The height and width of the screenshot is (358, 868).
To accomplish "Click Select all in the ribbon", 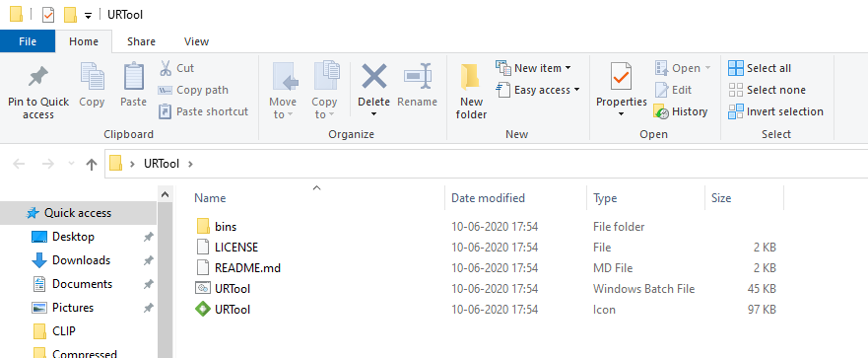I will click(760, 68).
